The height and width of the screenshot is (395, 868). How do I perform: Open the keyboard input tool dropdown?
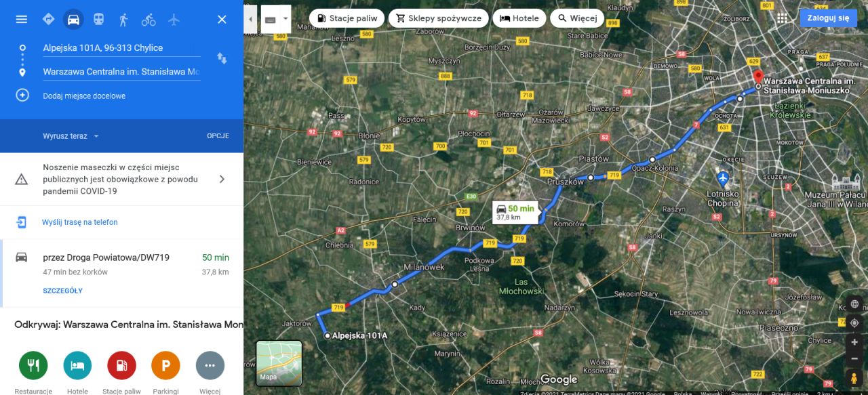276,19
